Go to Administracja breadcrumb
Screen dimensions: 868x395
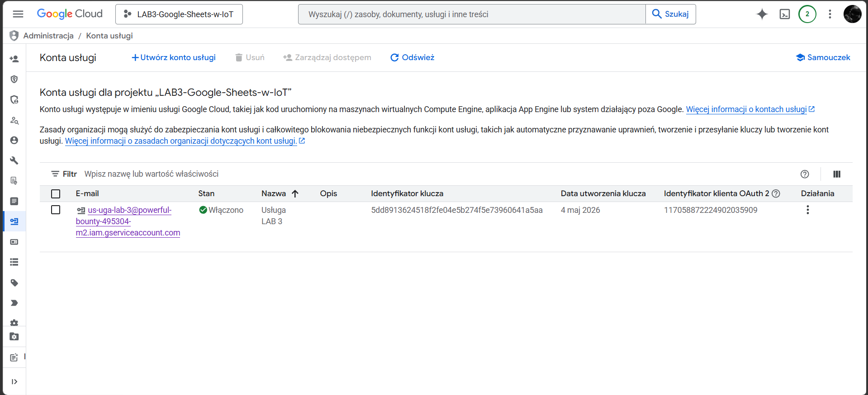(x=48, y=36)
